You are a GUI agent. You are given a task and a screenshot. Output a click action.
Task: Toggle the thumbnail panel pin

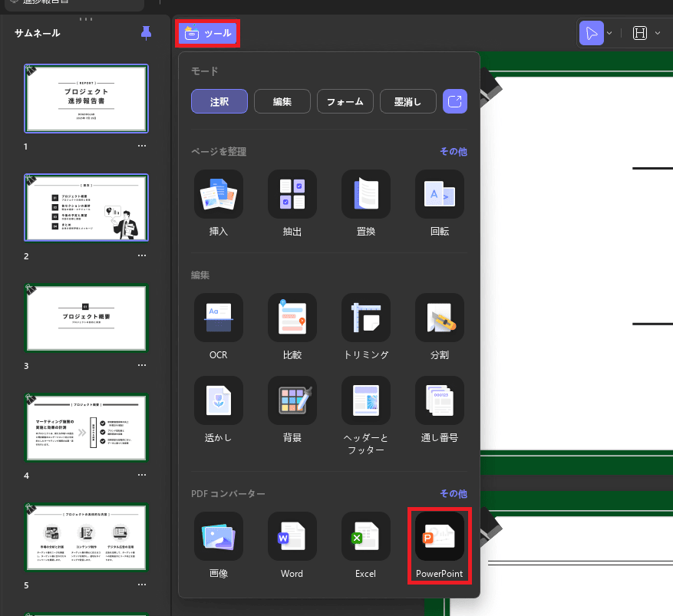click(x=147, y=32)
